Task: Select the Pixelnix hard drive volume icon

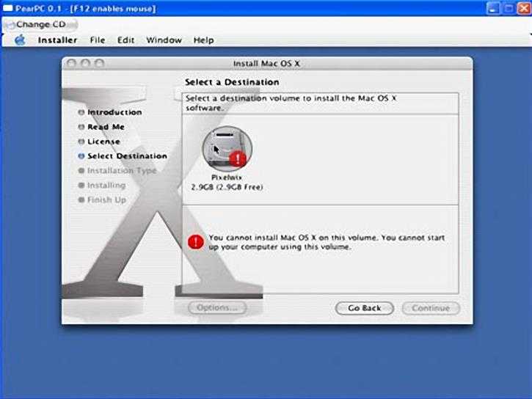Action: tap(227, 148)
